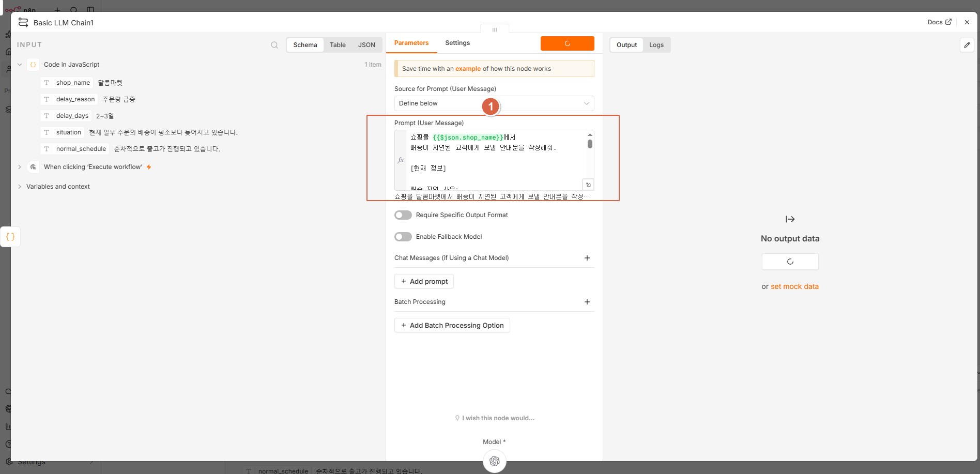Open the Docs external link
The width and height of the screenshot is (980, 474).
click(x=939, y=22)
